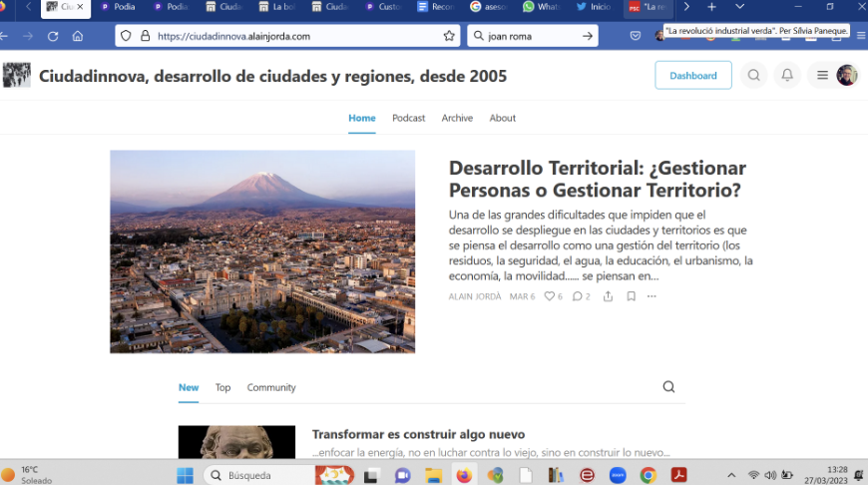Click the featured post city thumbnail
868x485 pixels.
(x=262, y=251)
